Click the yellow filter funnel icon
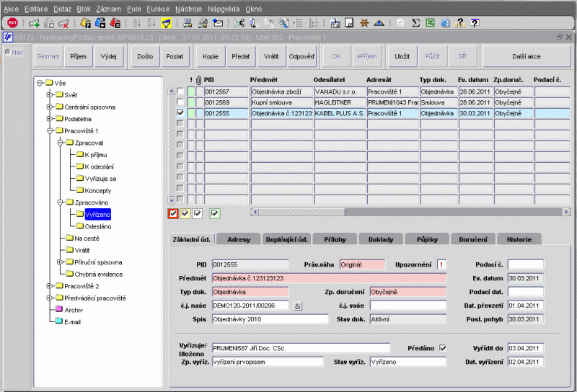577x392 pixels. [x=167, y=23]
